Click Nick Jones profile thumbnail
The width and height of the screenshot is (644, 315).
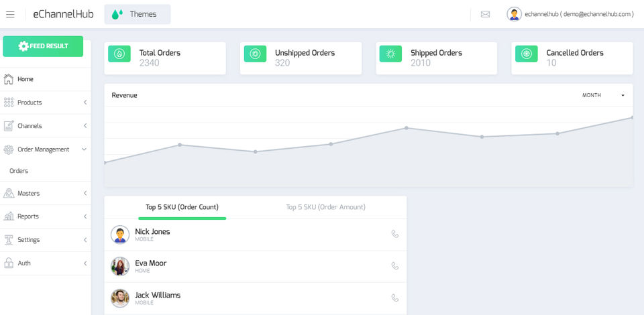click(x=120, y=235)
